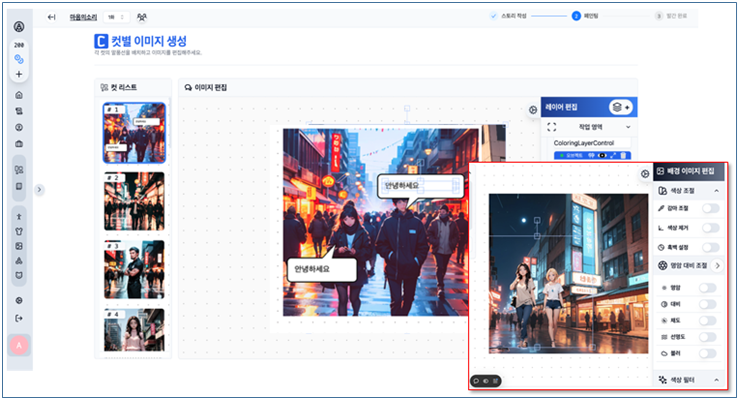Click the ColoringLayerControl field
This screenshot has width=739, height=401.
click(x=591, y=143)
